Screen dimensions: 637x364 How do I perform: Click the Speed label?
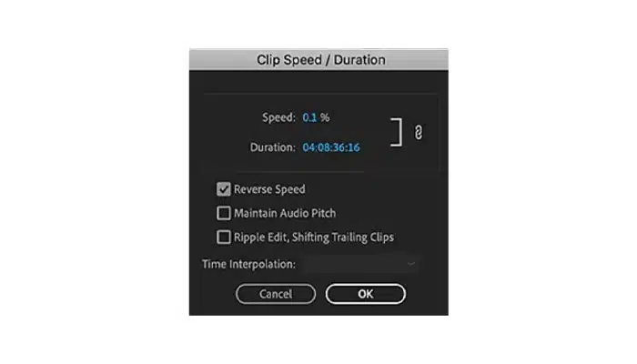278,117
